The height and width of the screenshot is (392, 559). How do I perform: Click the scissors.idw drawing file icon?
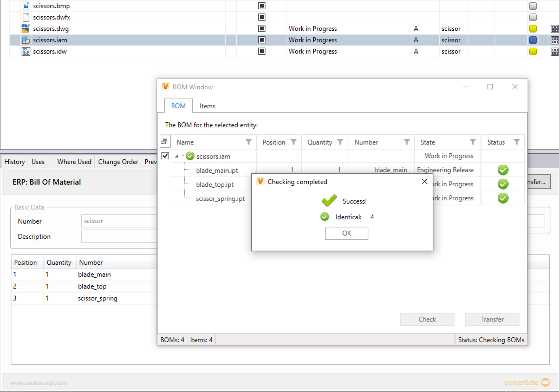[x=25, y=51]
